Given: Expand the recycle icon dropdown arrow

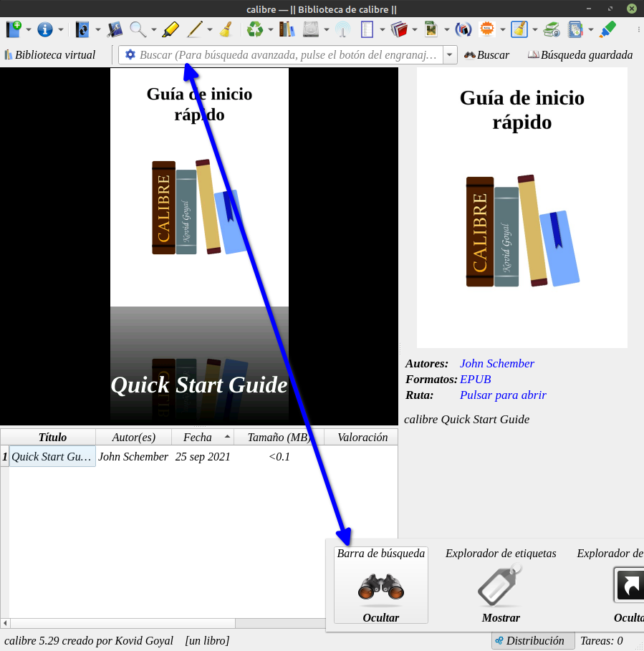Looking at the screenshot, I should (x=270, y=29).
